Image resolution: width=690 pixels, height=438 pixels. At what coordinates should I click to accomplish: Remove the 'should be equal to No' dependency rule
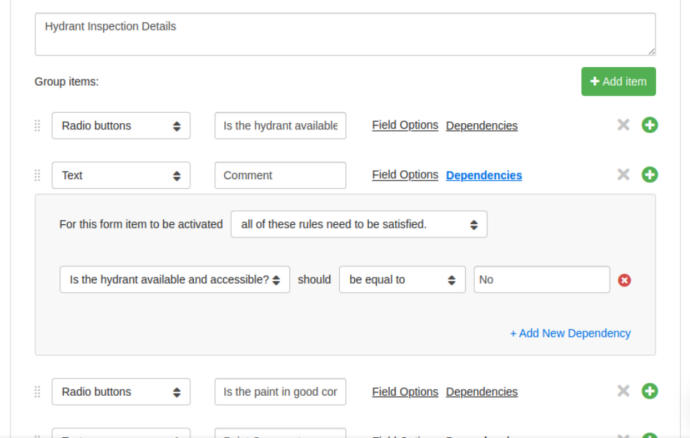coord(625,280)
